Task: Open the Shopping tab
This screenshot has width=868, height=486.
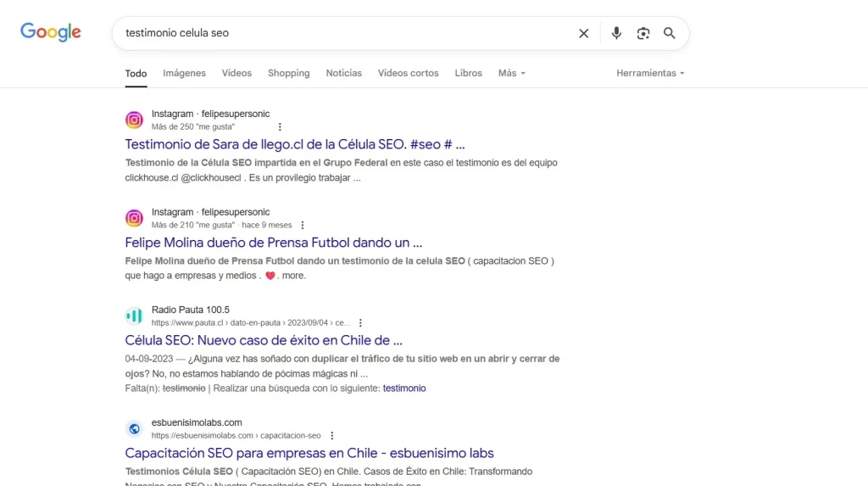Action: (x=288, y=73)
